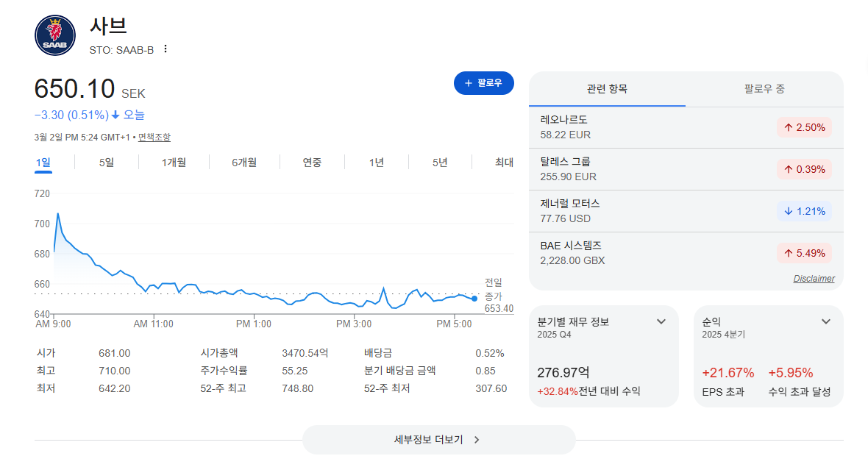This screenshot has width=868, height=456.
Task: Open the 면책조항 link
Action: (x=154, y=138)
